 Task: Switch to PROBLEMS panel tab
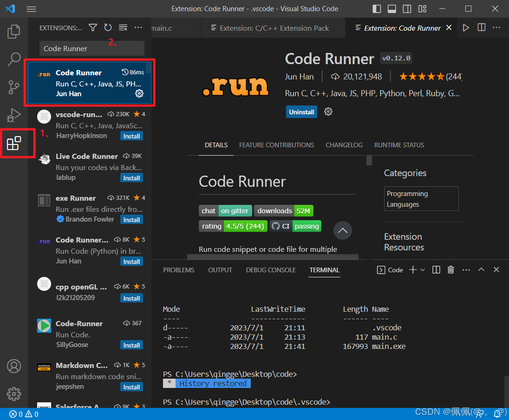tap(178, 270)
